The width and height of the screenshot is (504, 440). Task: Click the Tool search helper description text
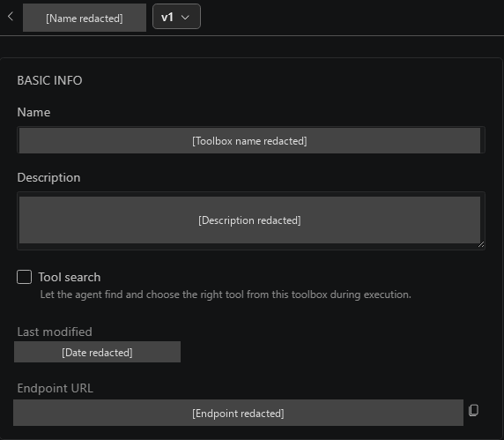tap(226, 295)
